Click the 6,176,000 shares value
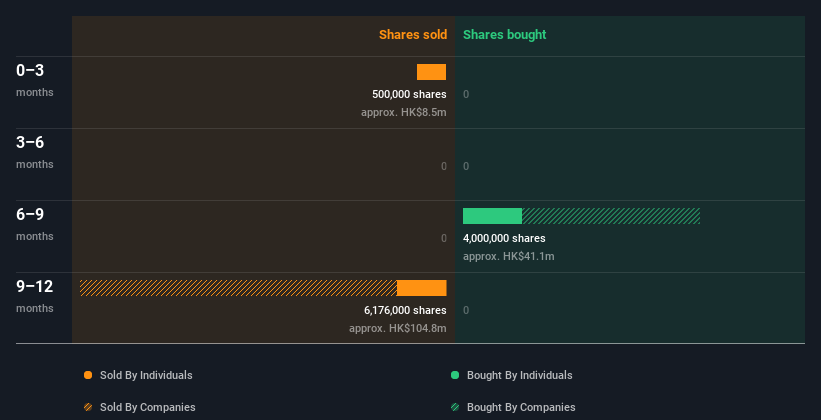The width and height of the screenshot is (821, 420). point(405,310)
